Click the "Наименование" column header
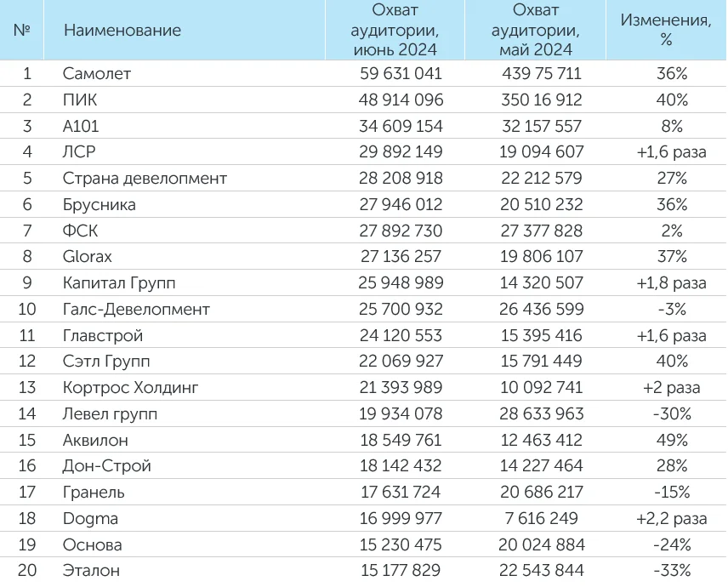 (122, 31)
